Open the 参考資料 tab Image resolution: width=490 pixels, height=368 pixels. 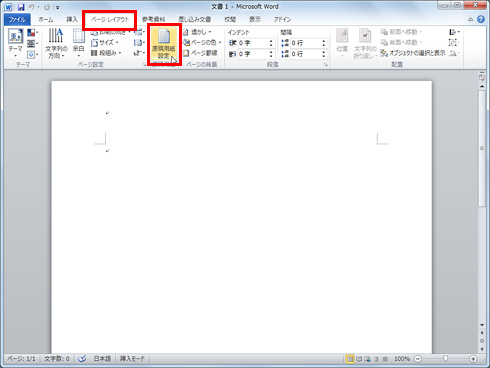(x=153, y=20)
